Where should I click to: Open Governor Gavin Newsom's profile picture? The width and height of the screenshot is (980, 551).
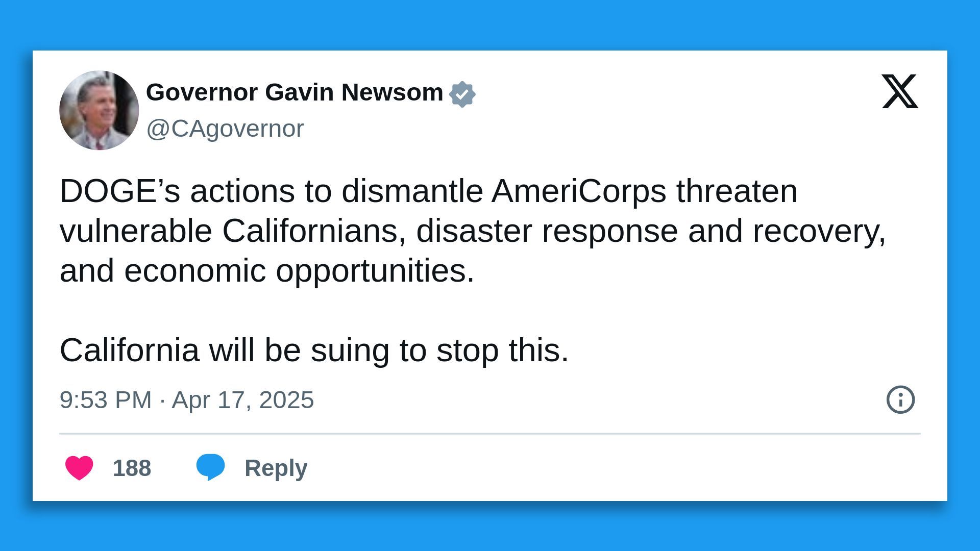[x=99, y=110]
